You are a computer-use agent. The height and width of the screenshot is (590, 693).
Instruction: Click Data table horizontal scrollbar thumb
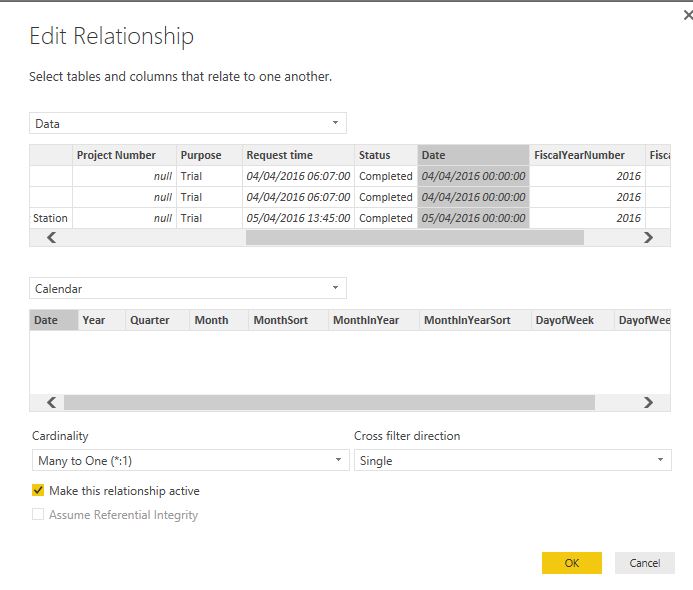click(415, 238)
